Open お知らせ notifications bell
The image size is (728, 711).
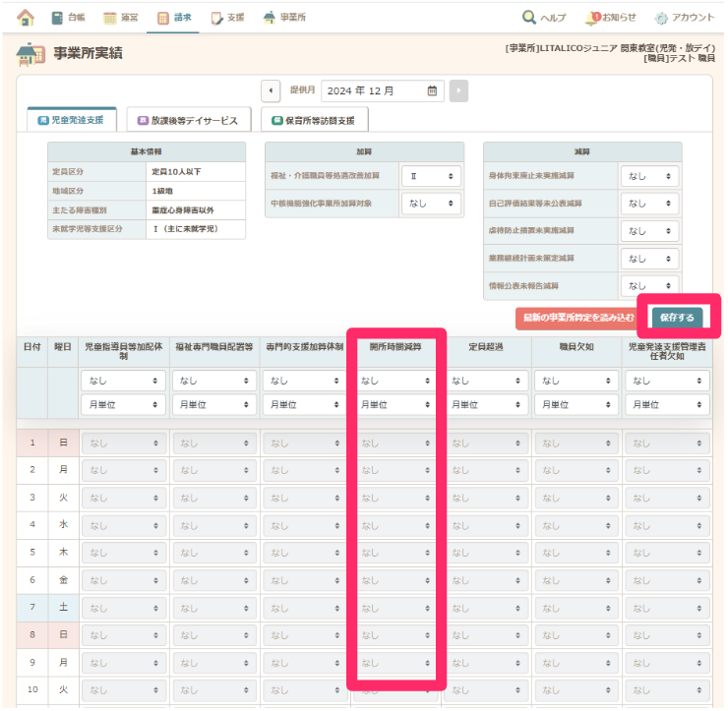[593, 17]
